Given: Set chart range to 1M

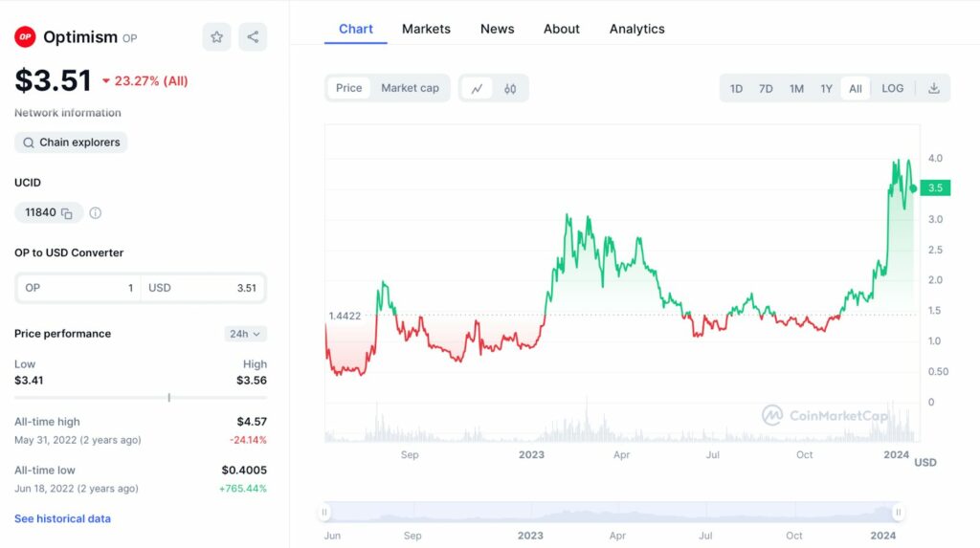Looking at the screenshot, I should (x=796, y=89).
